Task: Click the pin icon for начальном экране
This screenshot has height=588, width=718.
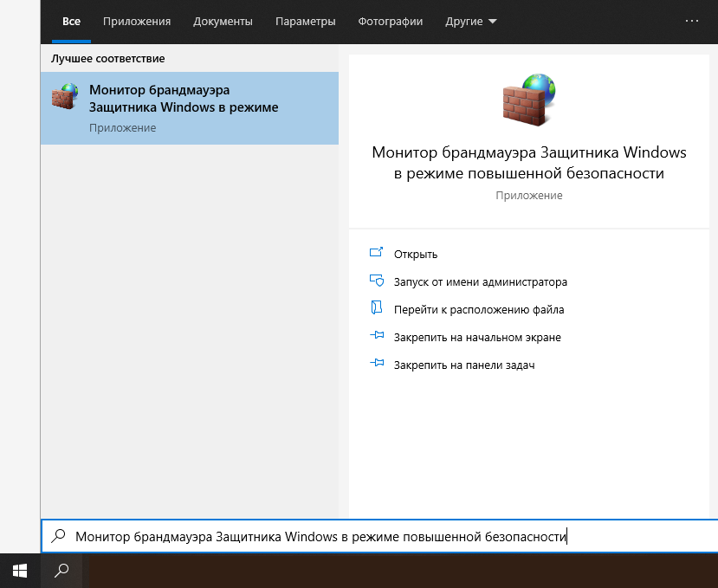Action: pyautogui.click(x=377, y=335)
